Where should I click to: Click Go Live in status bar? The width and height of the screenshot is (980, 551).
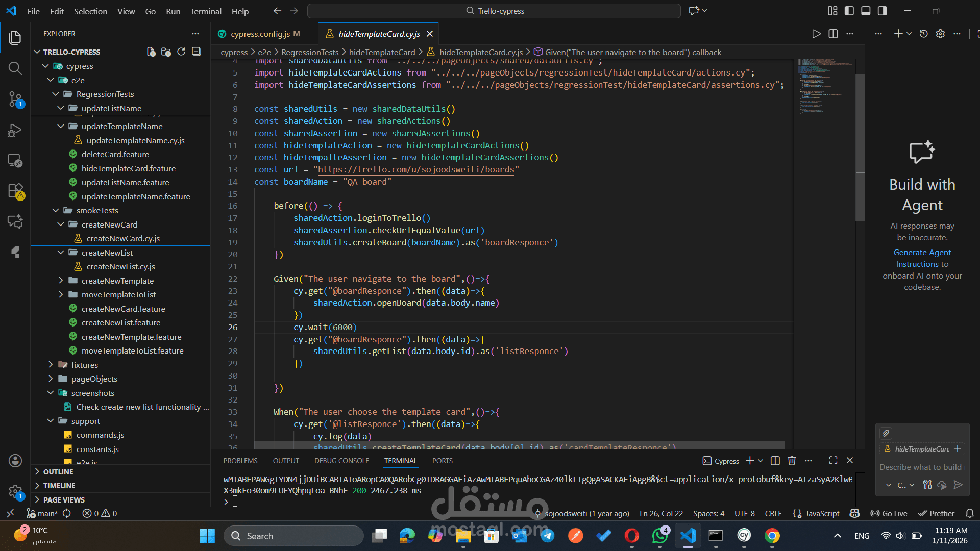click(x=889, y=514)
